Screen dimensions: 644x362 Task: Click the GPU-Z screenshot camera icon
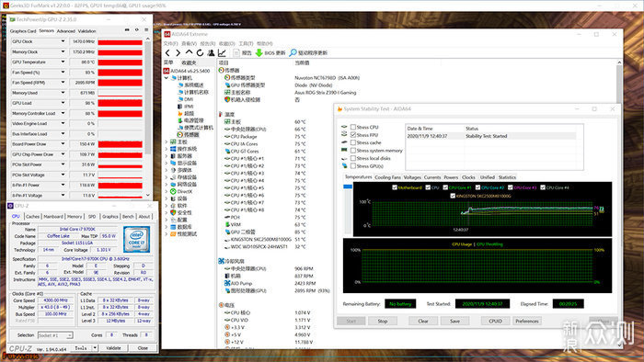tap(127, 30)
